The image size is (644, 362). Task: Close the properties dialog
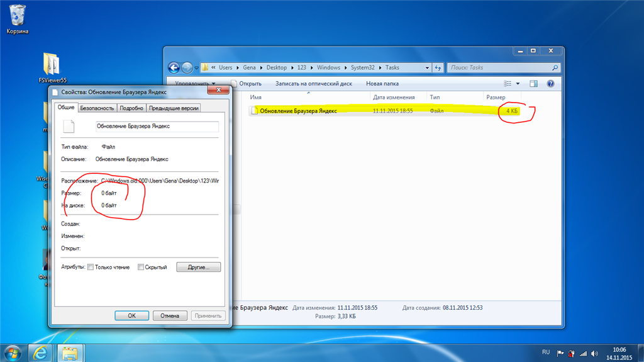[218, 90]
